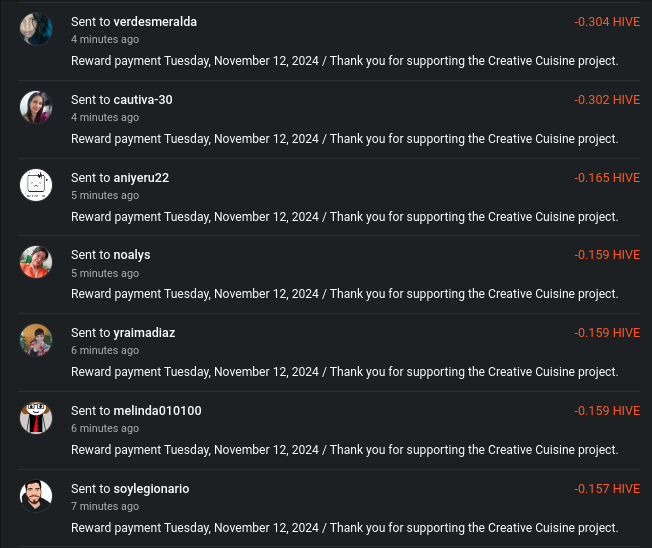Follow the yraimadiaz username link
652x548 pixels.
(144, 333)
